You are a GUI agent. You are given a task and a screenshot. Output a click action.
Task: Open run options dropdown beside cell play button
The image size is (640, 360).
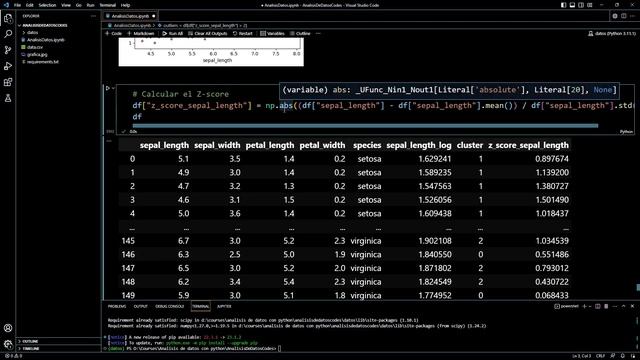click(113, 88)
